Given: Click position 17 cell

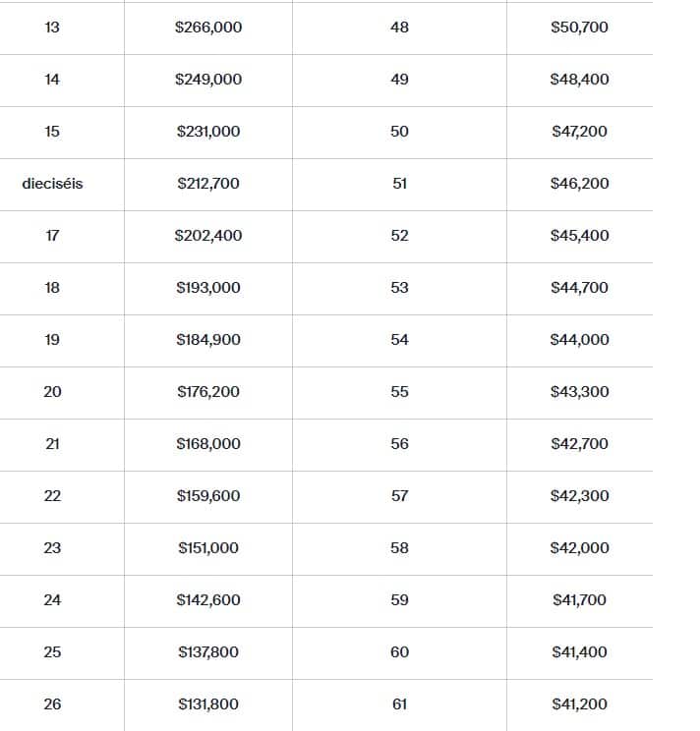Looking at the screenshot, I should [52, 236].
